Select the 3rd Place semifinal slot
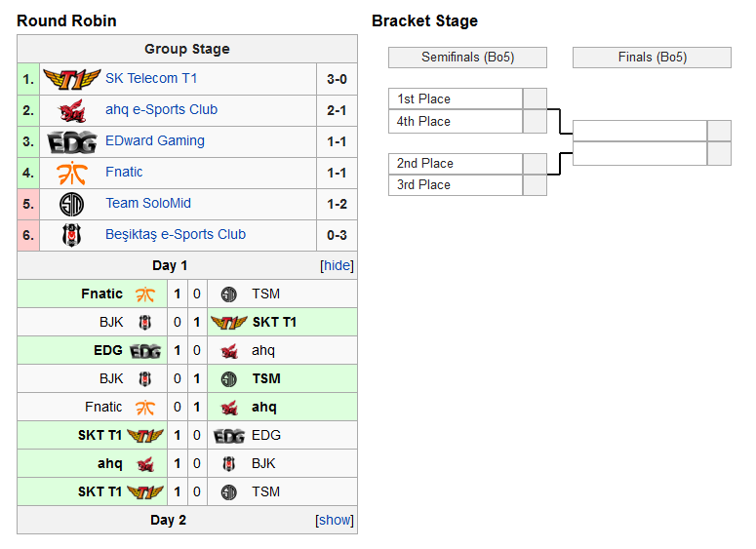756x549 pixels. click(x=456, y=185)
